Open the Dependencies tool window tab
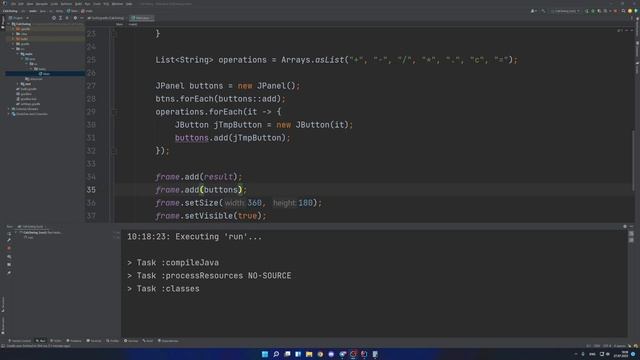This screenshot has height=360, width=640. (168, 341)
